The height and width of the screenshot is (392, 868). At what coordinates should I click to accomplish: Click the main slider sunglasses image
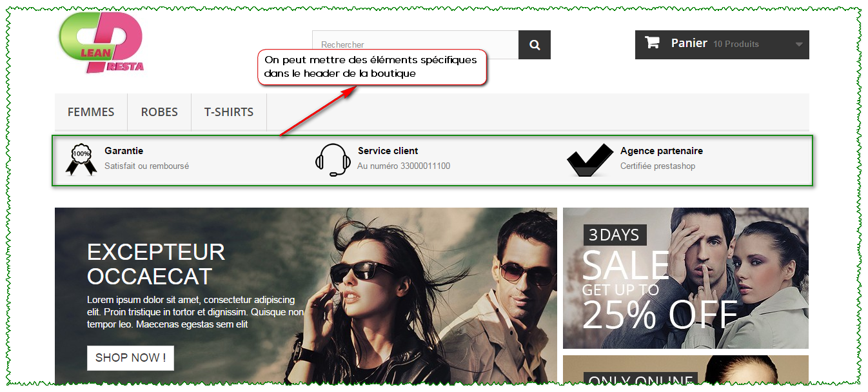point(306,297)
